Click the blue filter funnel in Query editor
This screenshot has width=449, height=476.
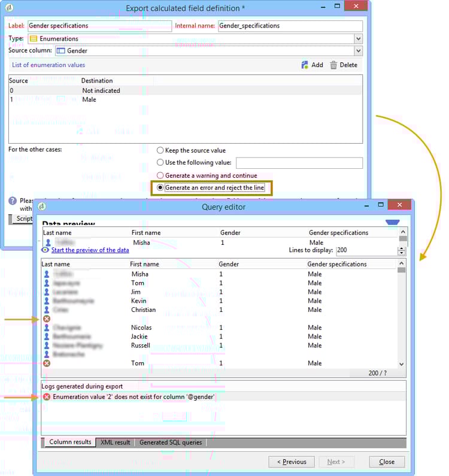(x=392, y=223)
